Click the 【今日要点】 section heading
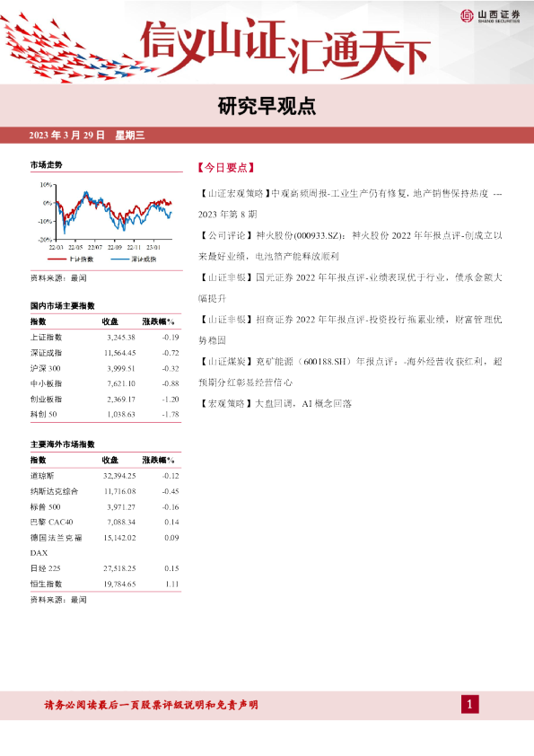 [x=225, y=168]
